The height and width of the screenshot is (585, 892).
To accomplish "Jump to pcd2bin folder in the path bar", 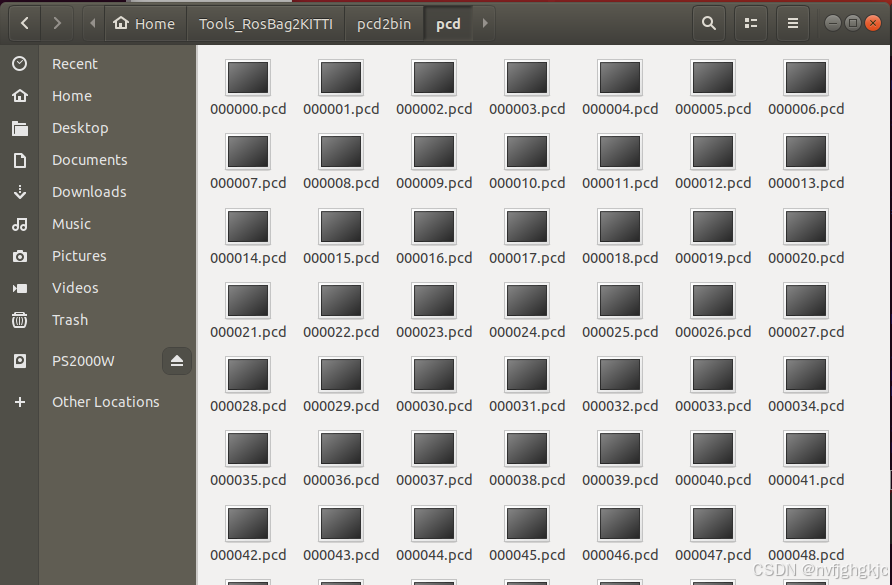I will tap(384, 23).
